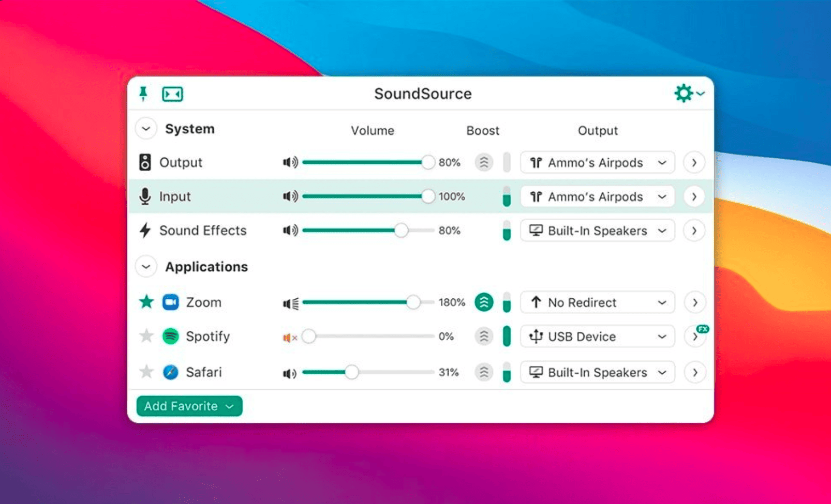Screen dimensions: 831x504
Task: Adjust the Zoom volume slider
Action: click(368, 302)
